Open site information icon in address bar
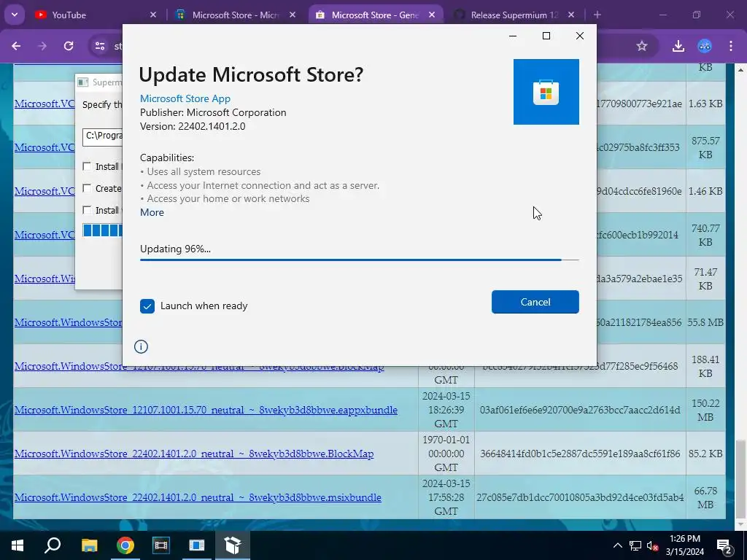Viewport: 747px width, 560px height. [100, 46]
